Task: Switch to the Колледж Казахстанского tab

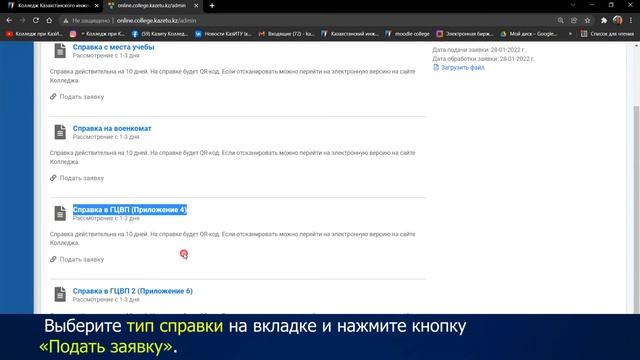Action: (x=53, y=6)
